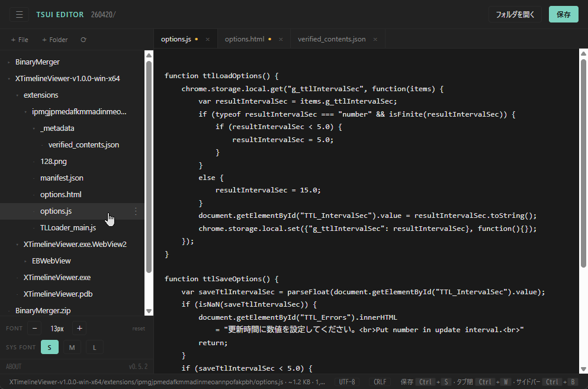Click the フォルダを開く button

[x=515, y=15]
